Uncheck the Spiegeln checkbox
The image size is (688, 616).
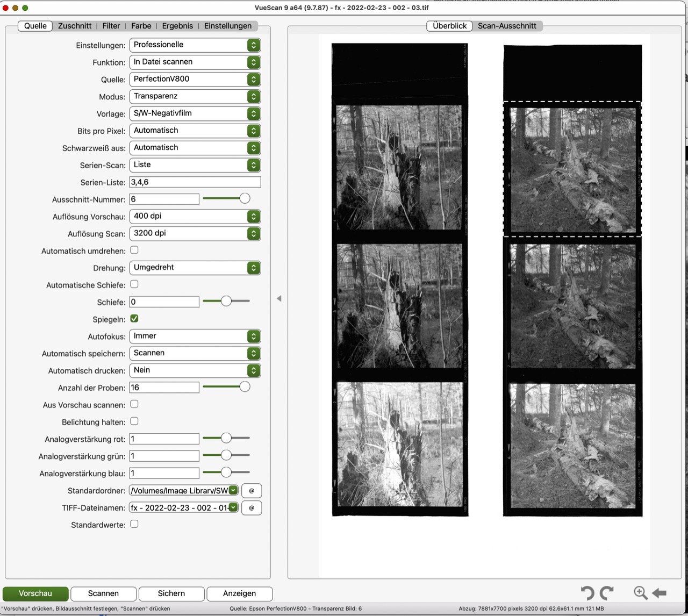pyautogui.click(x=134, y=318)
